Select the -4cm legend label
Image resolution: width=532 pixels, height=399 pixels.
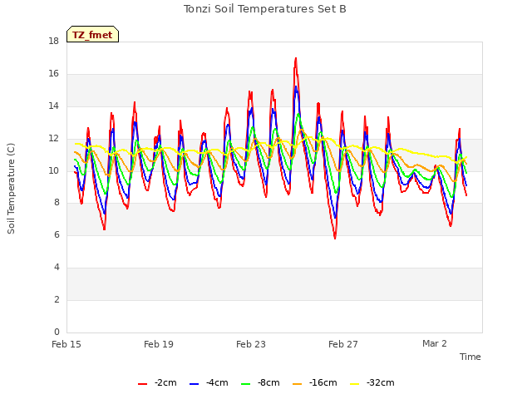coord(217,382)
